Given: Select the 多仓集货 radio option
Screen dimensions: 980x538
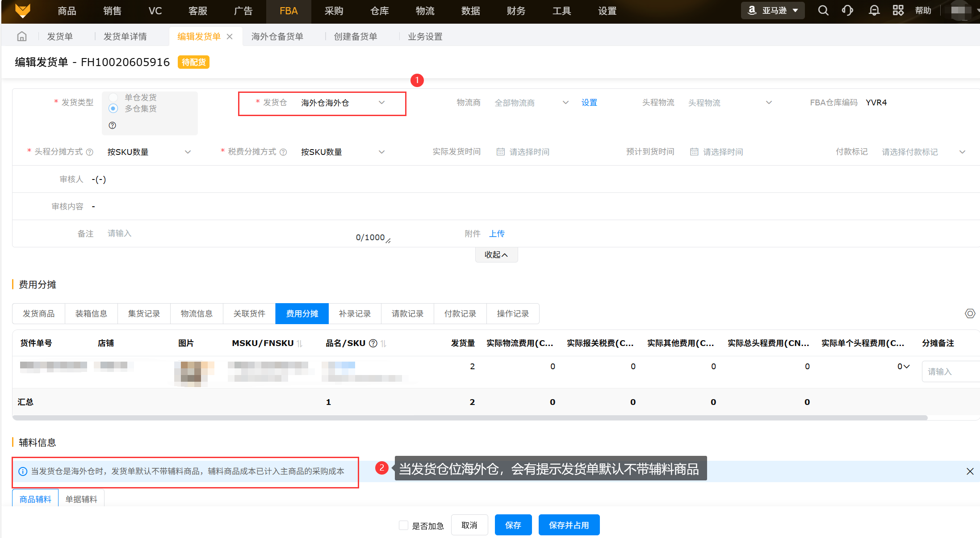Looking at the screenshot, I should 113,108.
